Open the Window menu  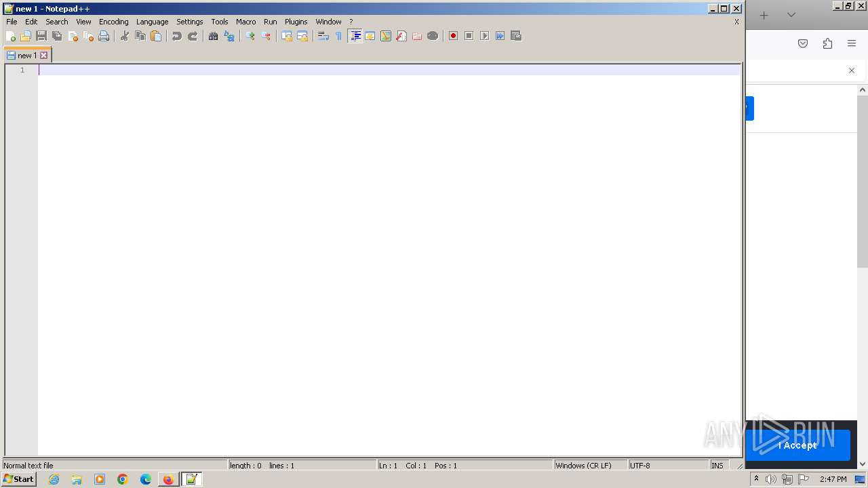coord(328,22)
